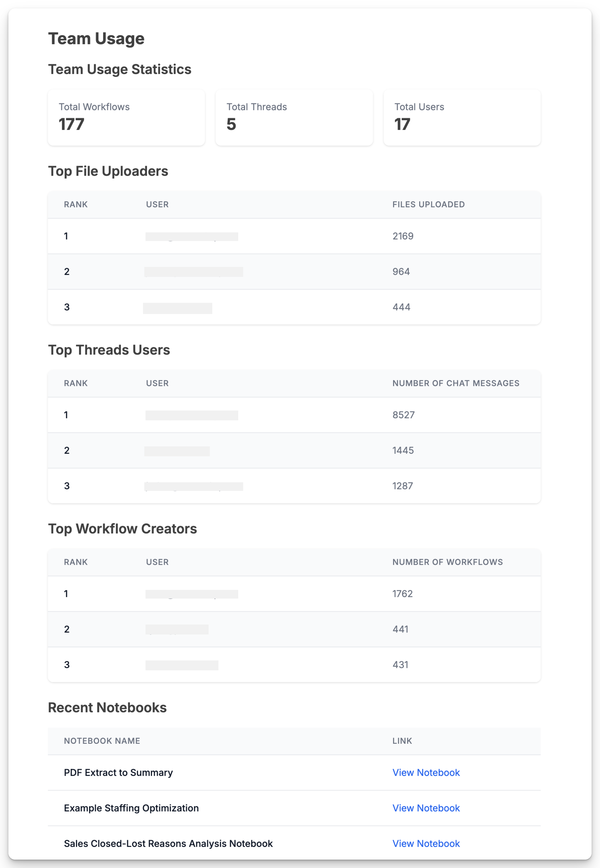Select the Number of Workflows column header
Viewport: 600px width, 868px height.
click(x=447, y=562)
